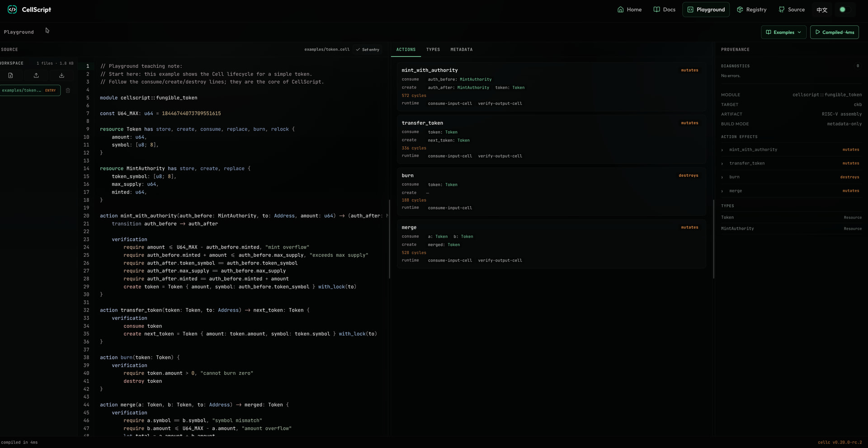Click '572 cycles' in mint_with_authority card
868x448 pixels.
(x=414, y=96)
